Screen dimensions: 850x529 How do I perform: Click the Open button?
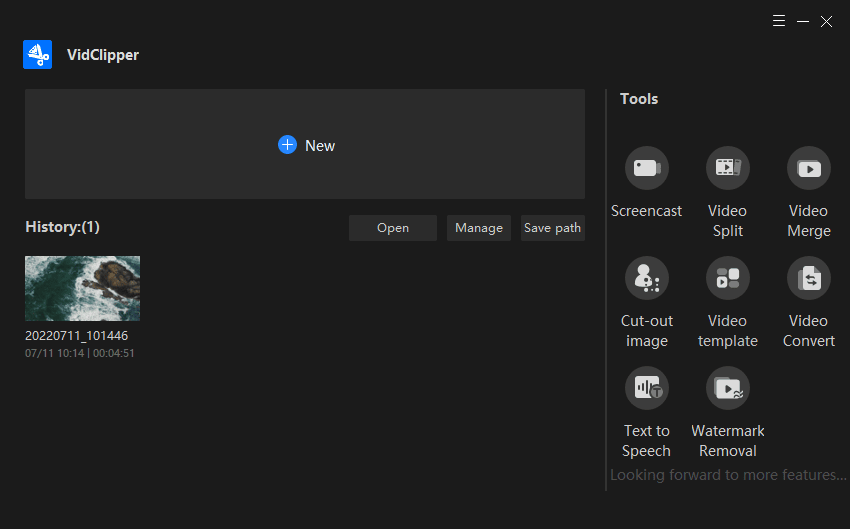tap(393, 228)
